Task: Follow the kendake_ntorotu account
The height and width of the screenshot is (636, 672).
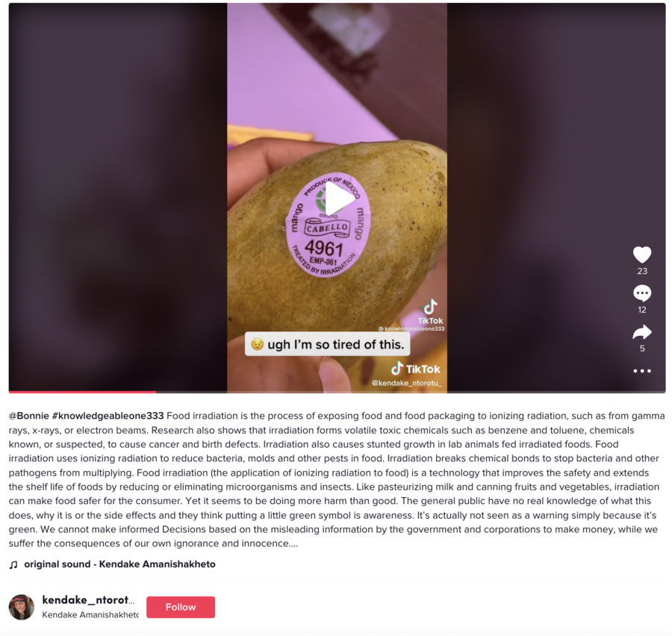Action: (x=181, y=607)
